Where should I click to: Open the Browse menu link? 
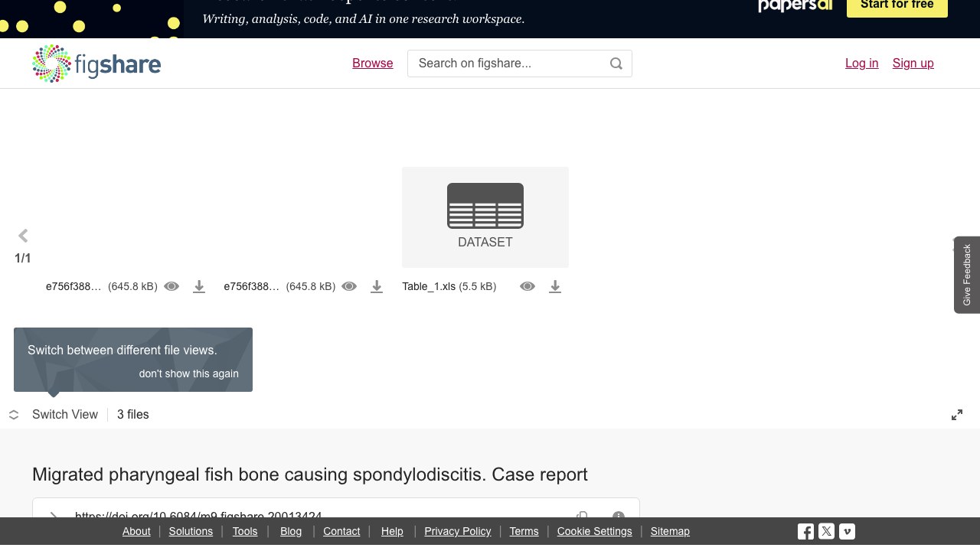(373, 64)
